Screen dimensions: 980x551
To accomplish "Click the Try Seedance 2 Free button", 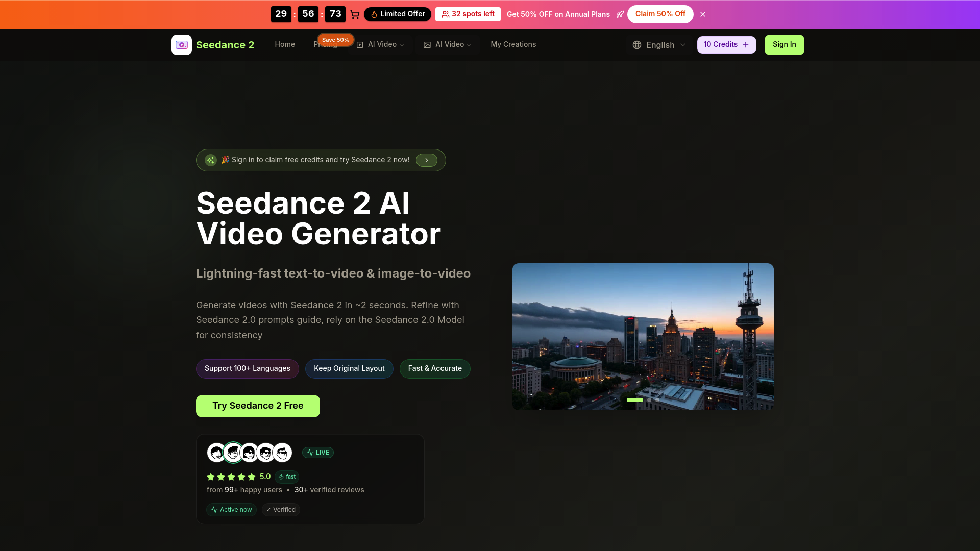I will [258, 406].
